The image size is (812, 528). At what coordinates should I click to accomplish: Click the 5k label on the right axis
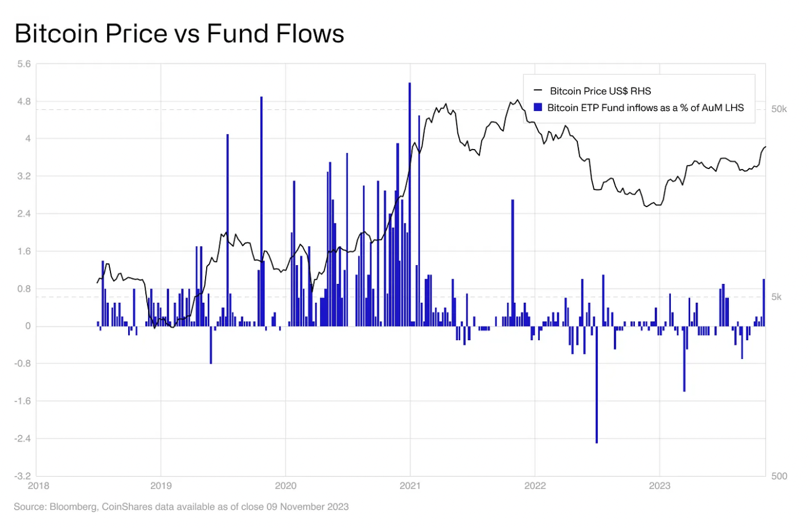pyautogui.click(x=776, y=297)
